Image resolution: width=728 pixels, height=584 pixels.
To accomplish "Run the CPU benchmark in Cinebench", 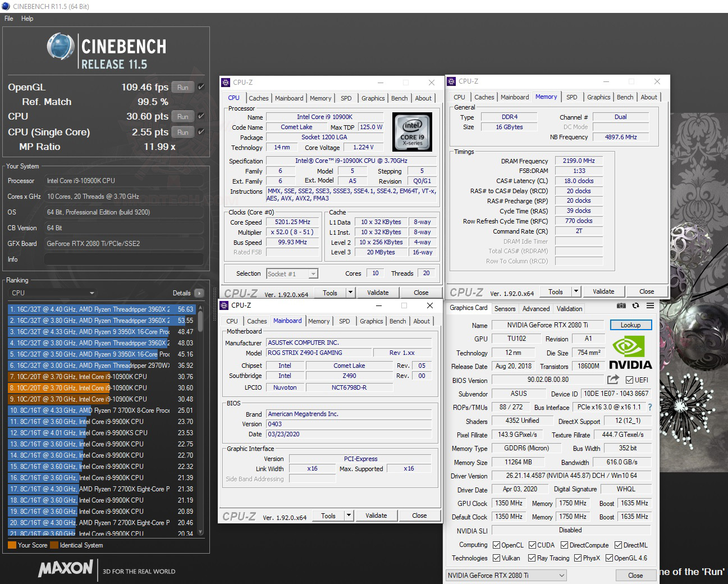I will click(x=182, y=116).
